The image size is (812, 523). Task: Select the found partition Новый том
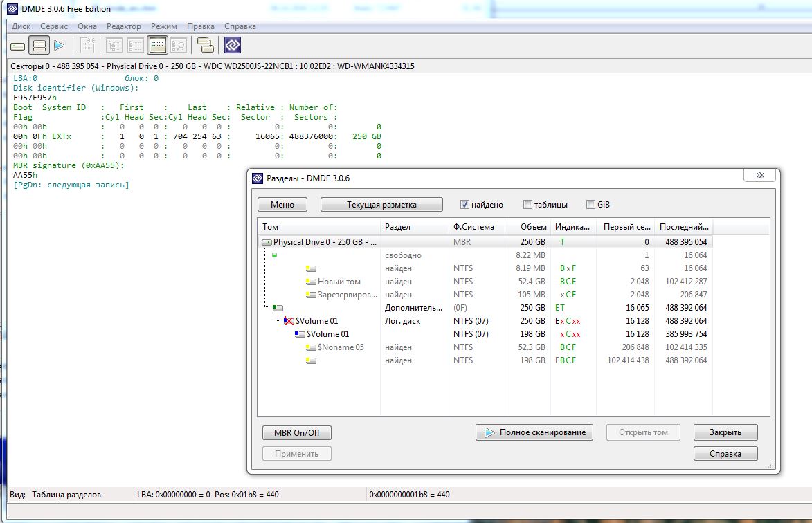pyautogui.click(x=339, y=282)
